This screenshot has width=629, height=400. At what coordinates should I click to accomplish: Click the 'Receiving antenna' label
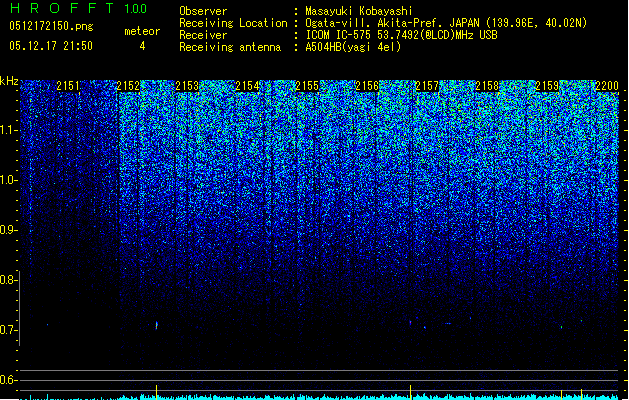pos(230,47)
